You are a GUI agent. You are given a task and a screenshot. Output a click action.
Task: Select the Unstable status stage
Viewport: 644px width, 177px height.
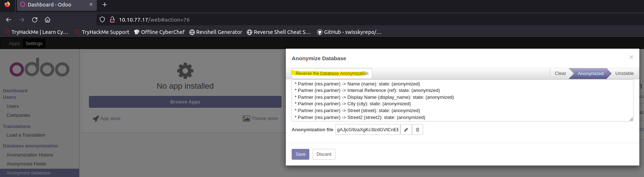[624, 74]
